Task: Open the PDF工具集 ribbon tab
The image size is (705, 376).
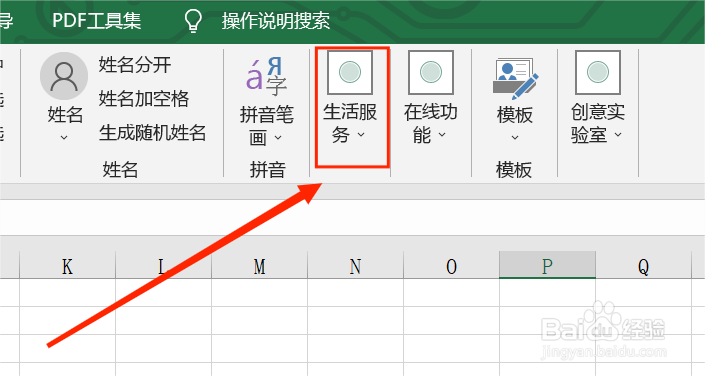Action: 96,21
